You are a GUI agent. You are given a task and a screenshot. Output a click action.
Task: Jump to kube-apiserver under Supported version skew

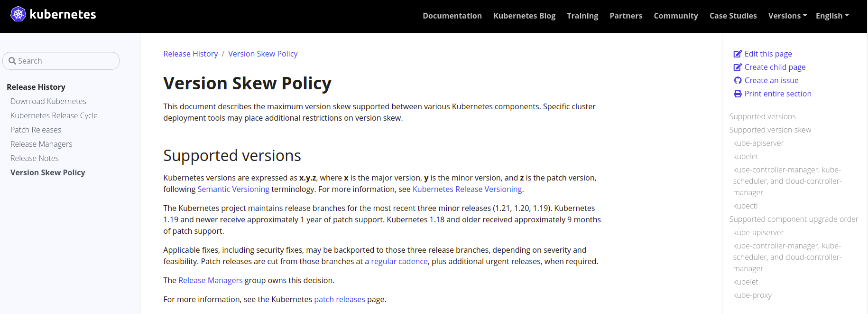pos(758,143)
